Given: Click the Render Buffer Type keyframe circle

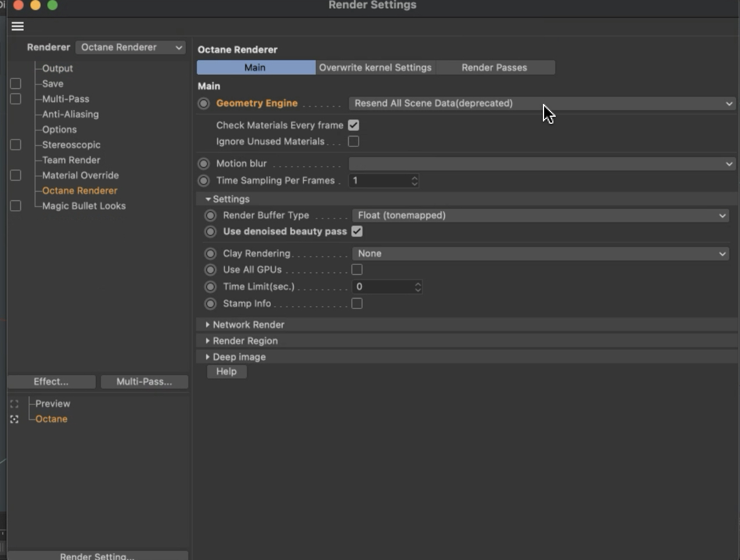Looking at the screenshot, I should click(210, 216).
